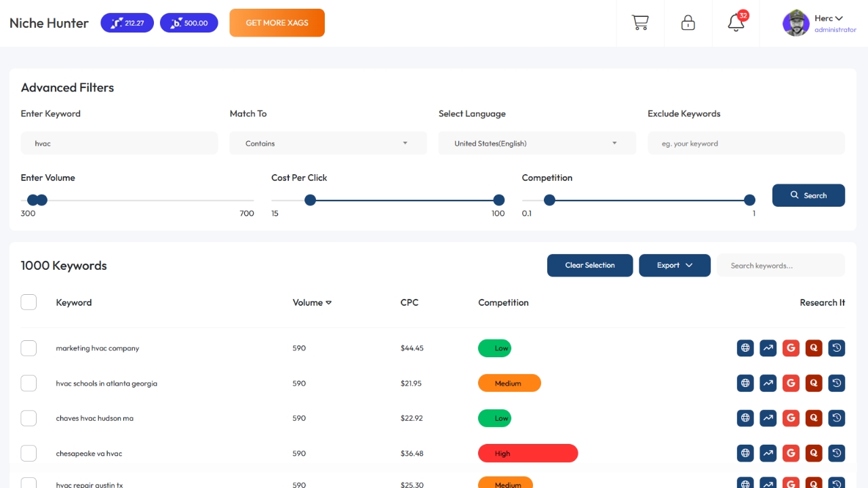
Task: Click the Keyword column header
Action: click(74, 302)
